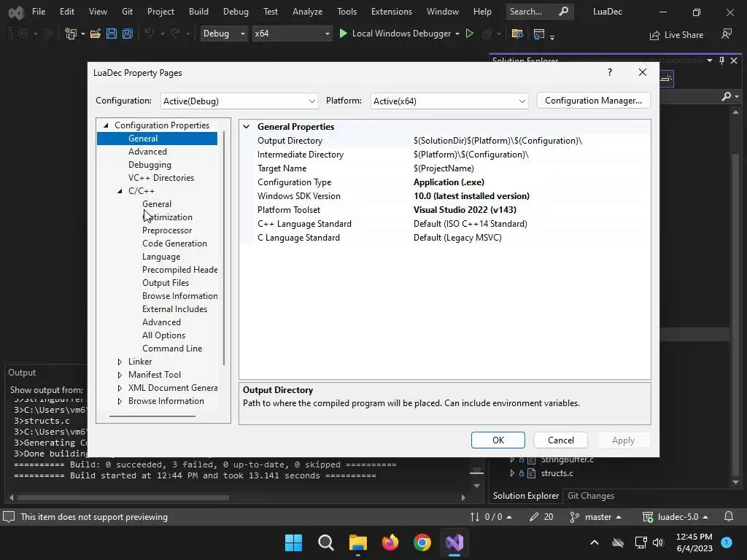
Task: Open the Debug menu
Action: 236,12
